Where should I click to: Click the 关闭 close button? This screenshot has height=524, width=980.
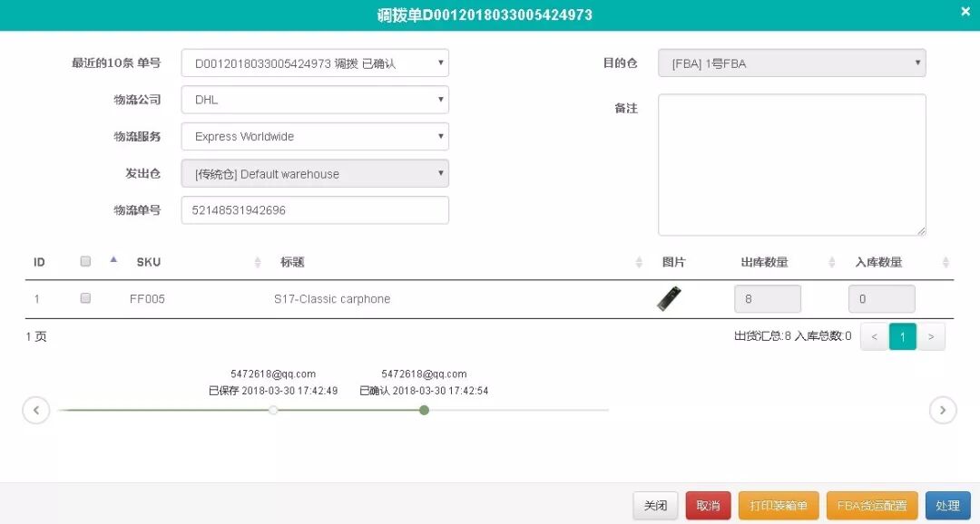[x=656, y=505]
